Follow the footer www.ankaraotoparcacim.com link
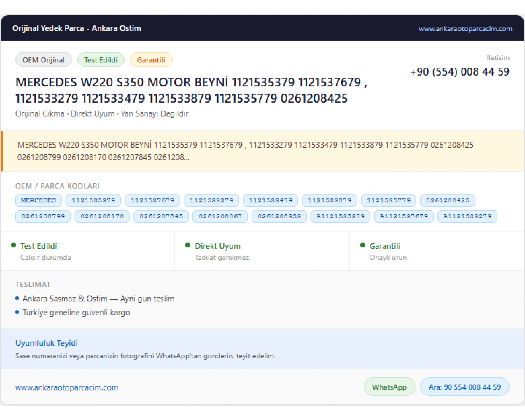Screen dimensions: 525x420 (x=67, y=387)
